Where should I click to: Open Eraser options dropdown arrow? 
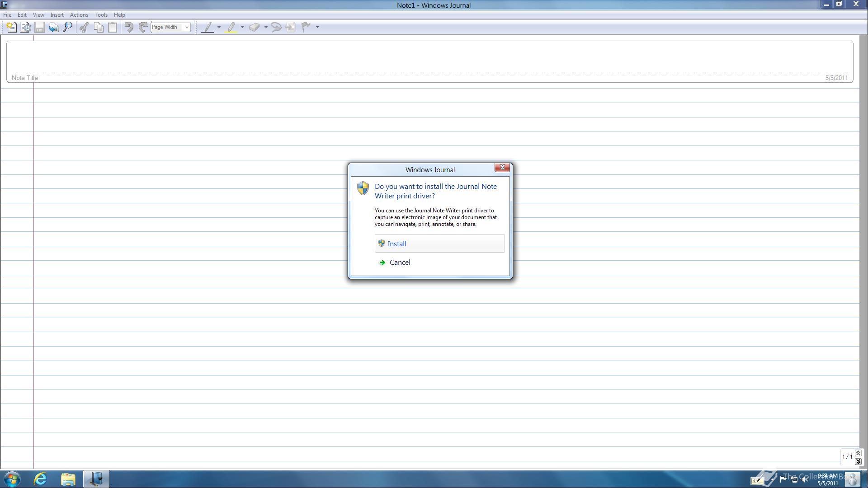coord(266,27)
